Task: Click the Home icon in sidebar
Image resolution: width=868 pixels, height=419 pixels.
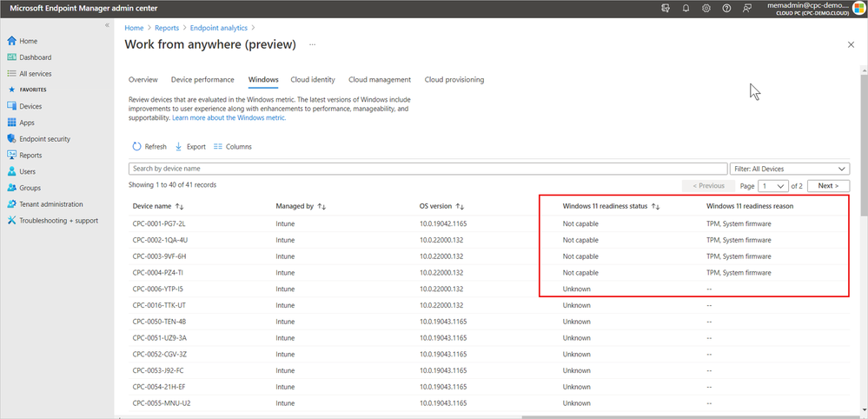Action: click(x=11, y=41)
